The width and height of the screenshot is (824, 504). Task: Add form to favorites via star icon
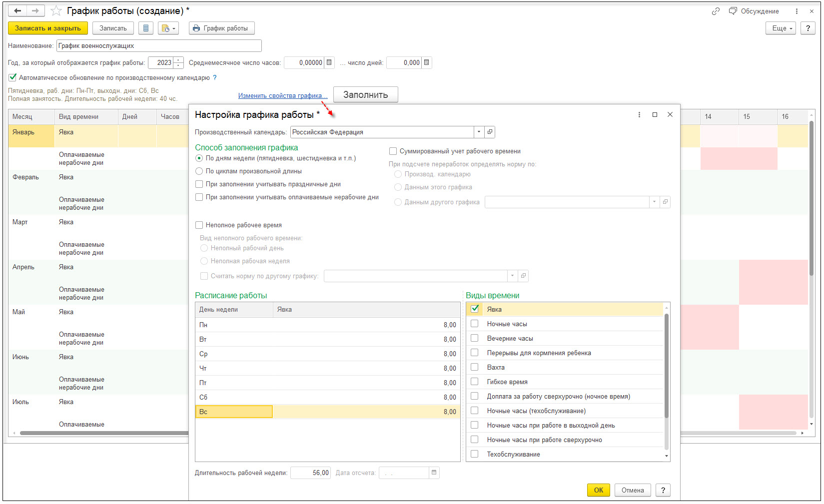click(x=56, y=10)
